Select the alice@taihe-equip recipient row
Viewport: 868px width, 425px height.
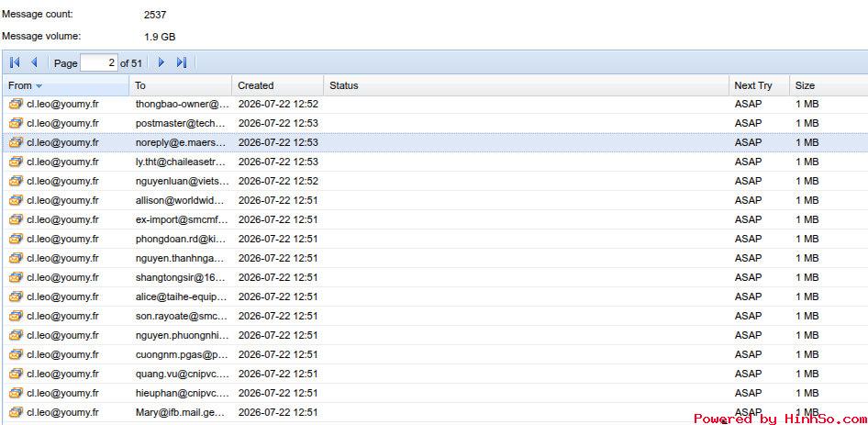tap(434, 296)
